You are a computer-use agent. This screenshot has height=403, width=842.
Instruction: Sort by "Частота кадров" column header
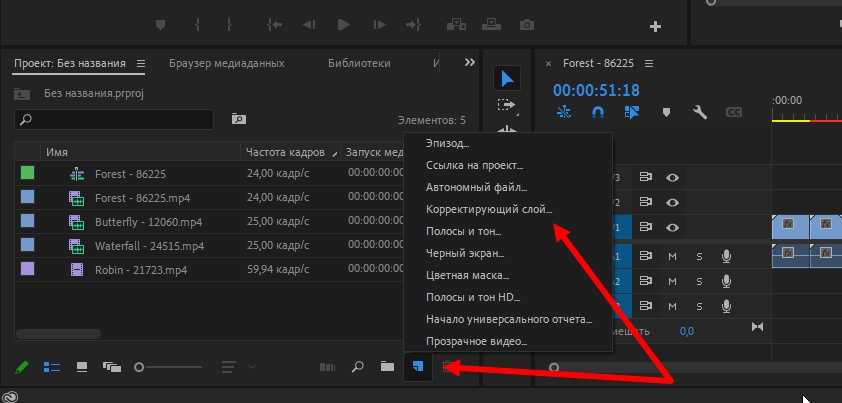tap(285, 152)
